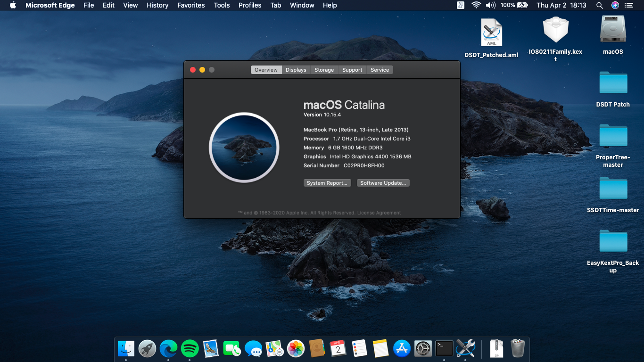Screen dimensions: 644x362
Task: Open the View menu
Action: 131,5
